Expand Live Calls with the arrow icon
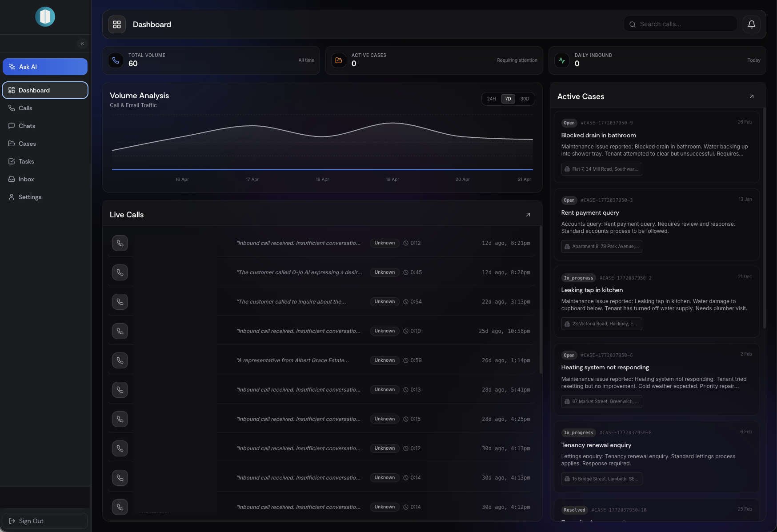Screen dimensions: 777x532 528,215
